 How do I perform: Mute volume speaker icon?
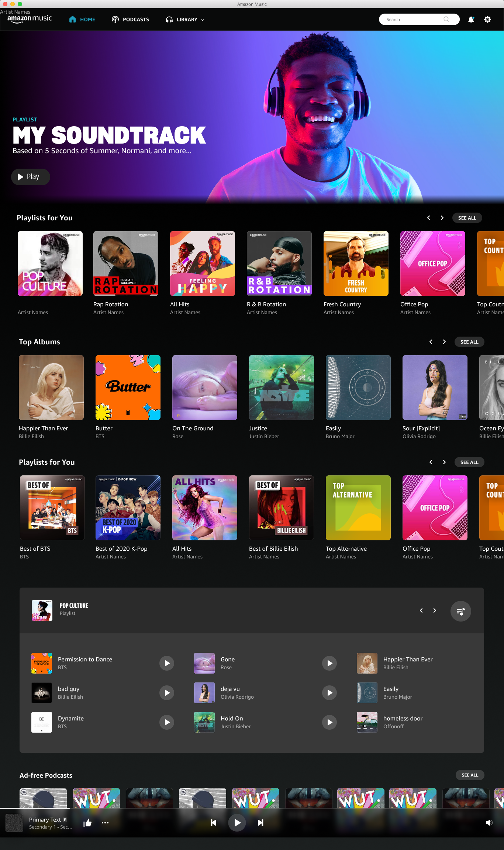point(489,823)
